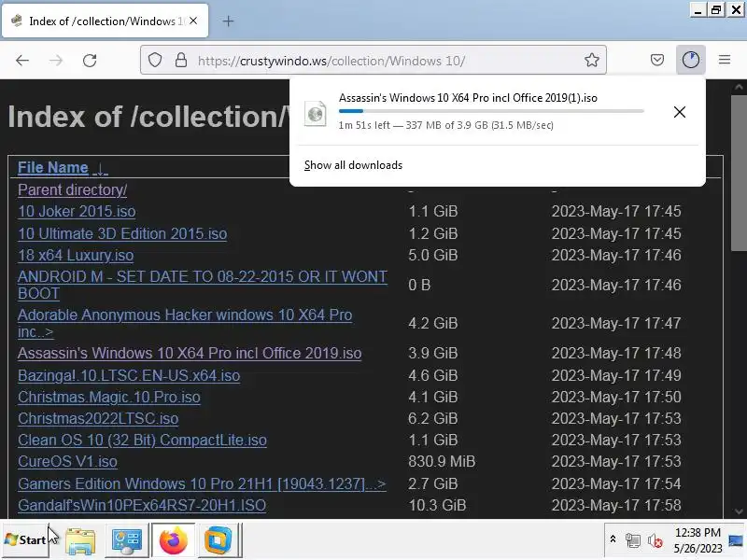Click the 830.9 MiB size cell
Screen dimensions: 747x560
[x=442, y=461]
